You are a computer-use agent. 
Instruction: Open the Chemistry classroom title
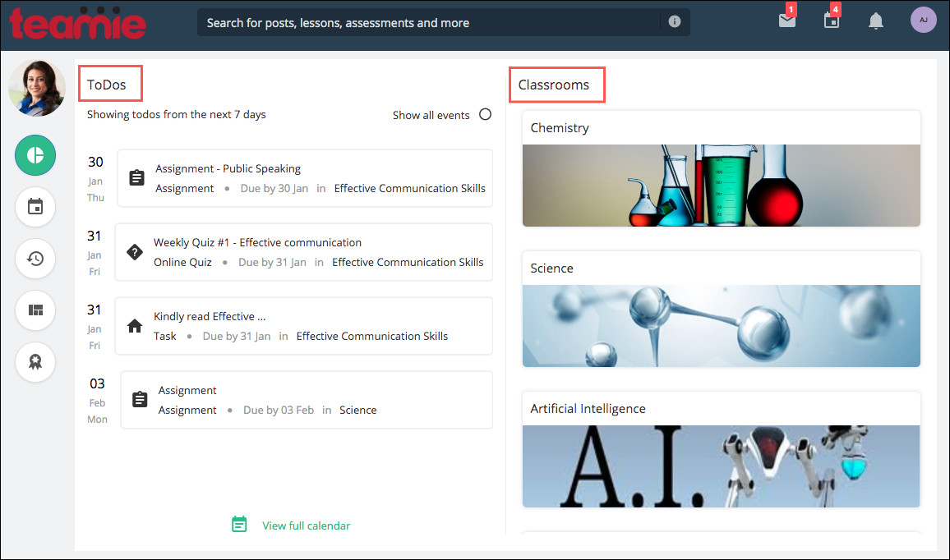(560, 128)
